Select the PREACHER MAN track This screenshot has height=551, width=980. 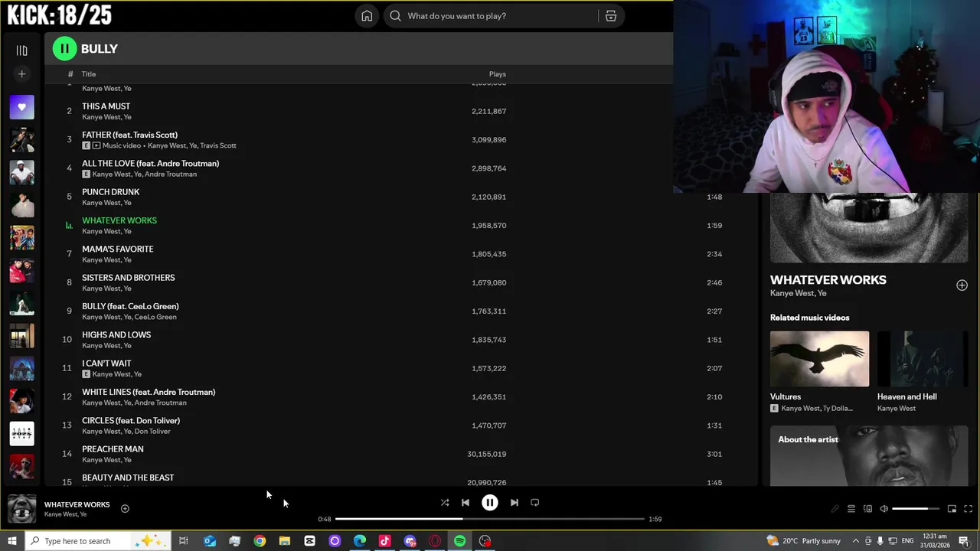(x=113, y=449)
